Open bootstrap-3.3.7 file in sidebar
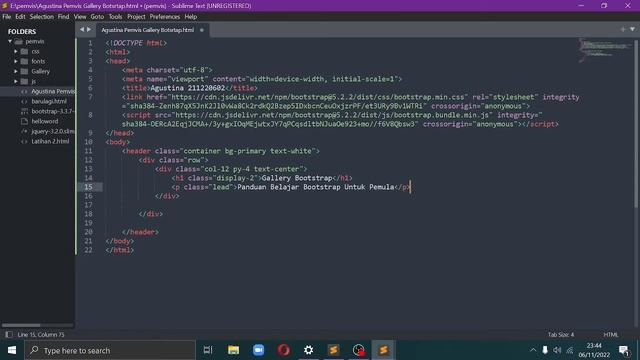 (52, 111)
